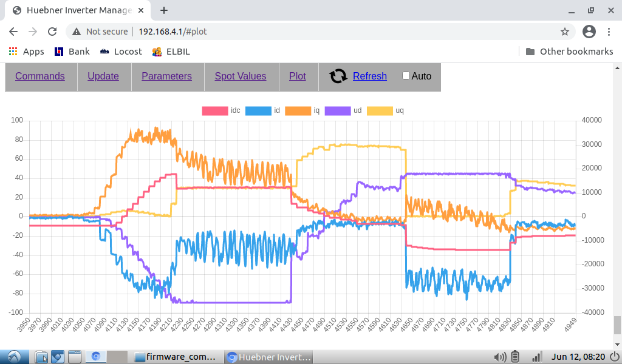Enable the Auto refresh checkbox

click(406, 76)
